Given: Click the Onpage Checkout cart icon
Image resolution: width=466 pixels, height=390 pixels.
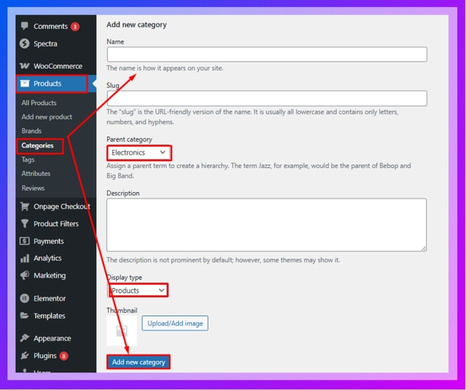Looking at the screenshot, I should coord(25,206).
